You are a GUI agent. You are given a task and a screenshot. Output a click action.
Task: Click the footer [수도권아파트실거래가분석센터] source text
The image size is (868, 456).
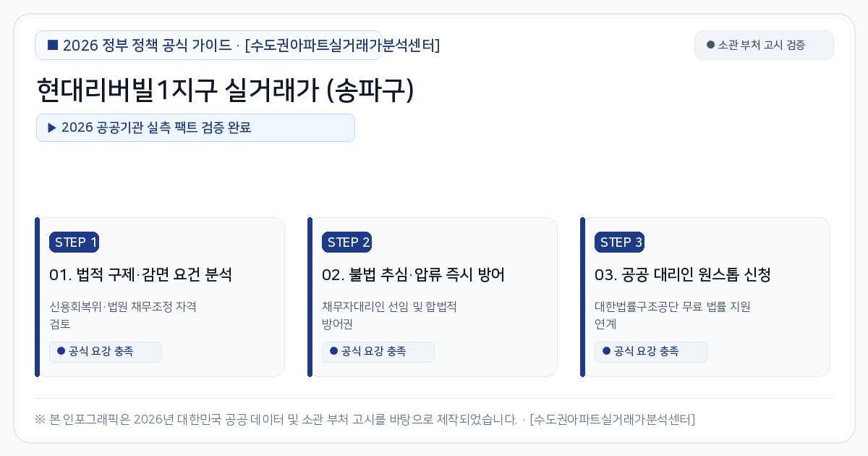612,419
